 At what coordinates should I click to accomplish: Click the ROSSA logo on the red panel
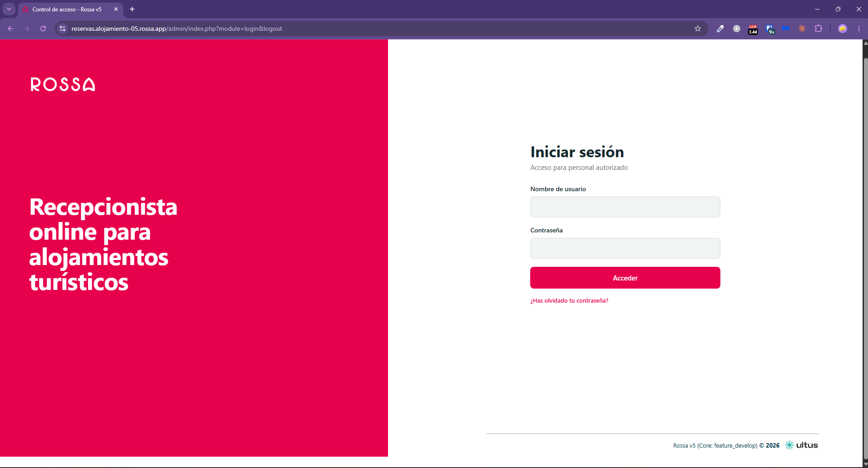63,84
